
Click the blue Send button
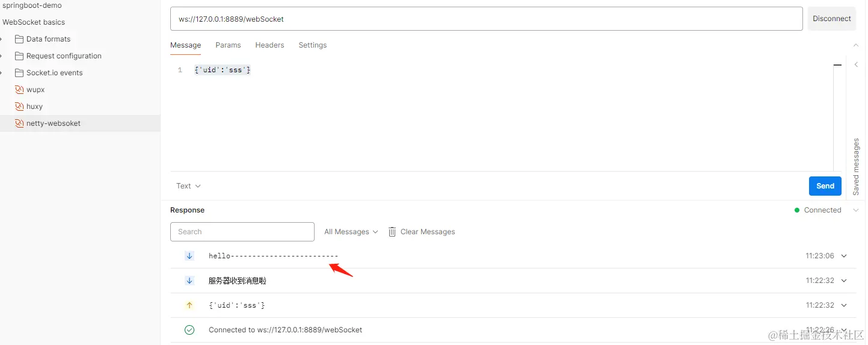825,186
